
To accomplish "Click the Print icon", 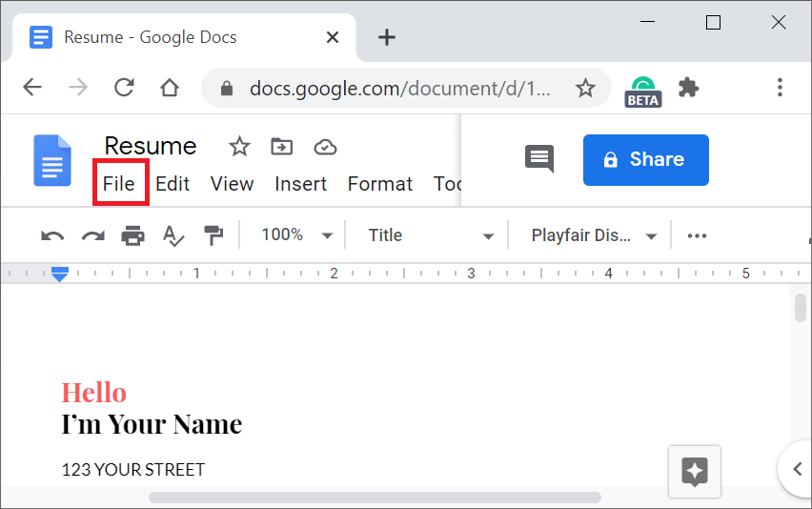I will point(132,235).
